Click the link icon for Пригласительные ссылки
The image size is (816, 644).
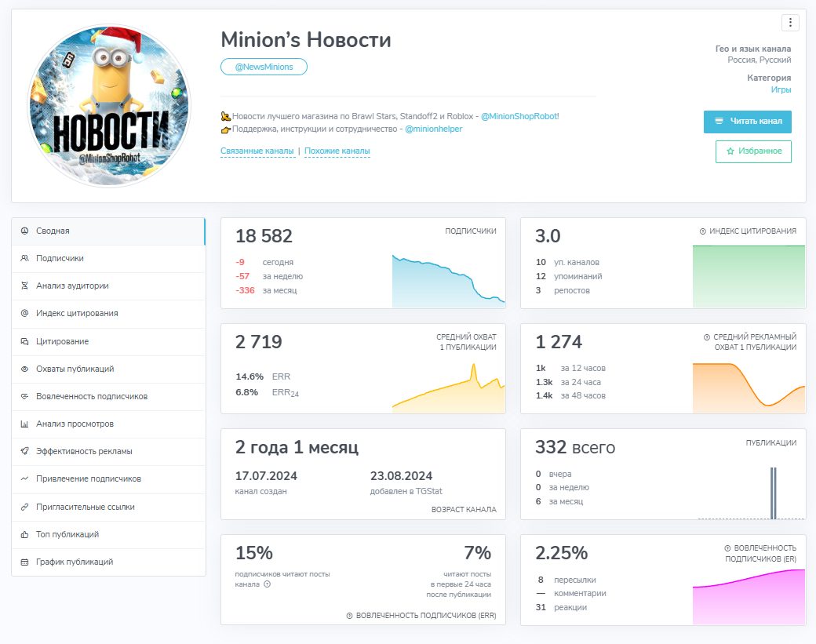[x=24, y=507]
